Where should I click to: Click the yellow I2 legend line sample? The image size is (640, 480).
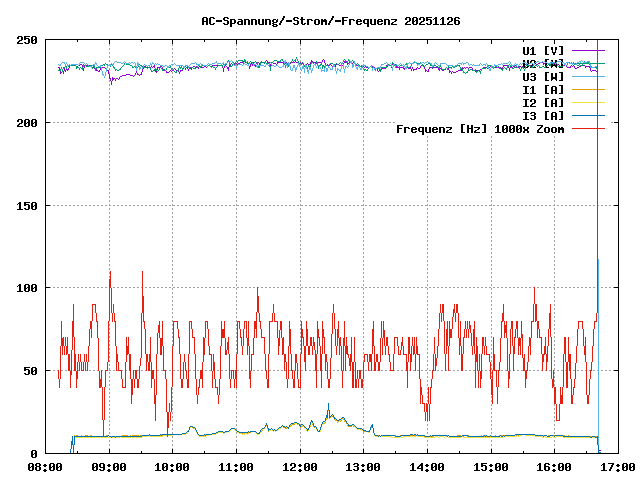tap(588, 102)
